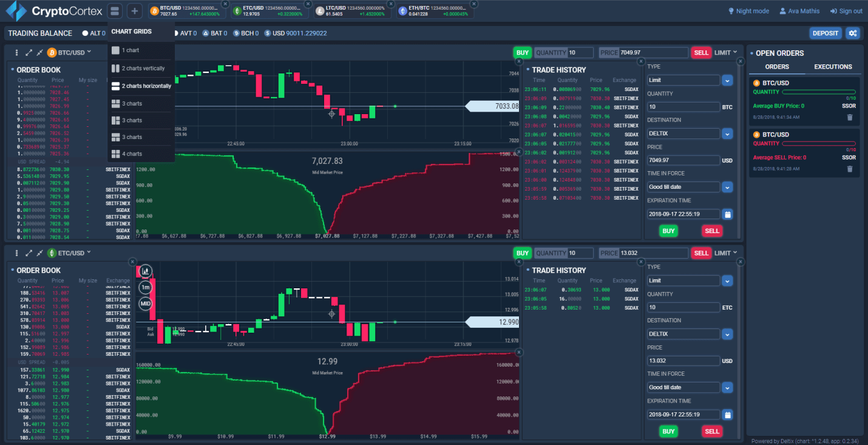Expand the BTC/USD panel to full size
868x445 pixels.
(x=29, y=53)
